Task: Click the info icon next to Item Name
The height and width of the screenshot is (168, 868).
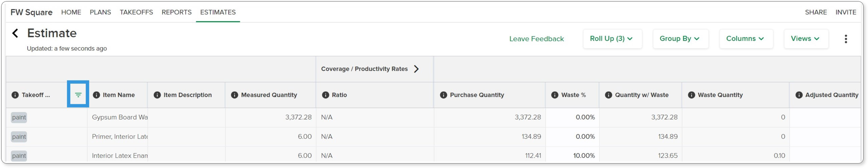Action: tap(96, 95)
